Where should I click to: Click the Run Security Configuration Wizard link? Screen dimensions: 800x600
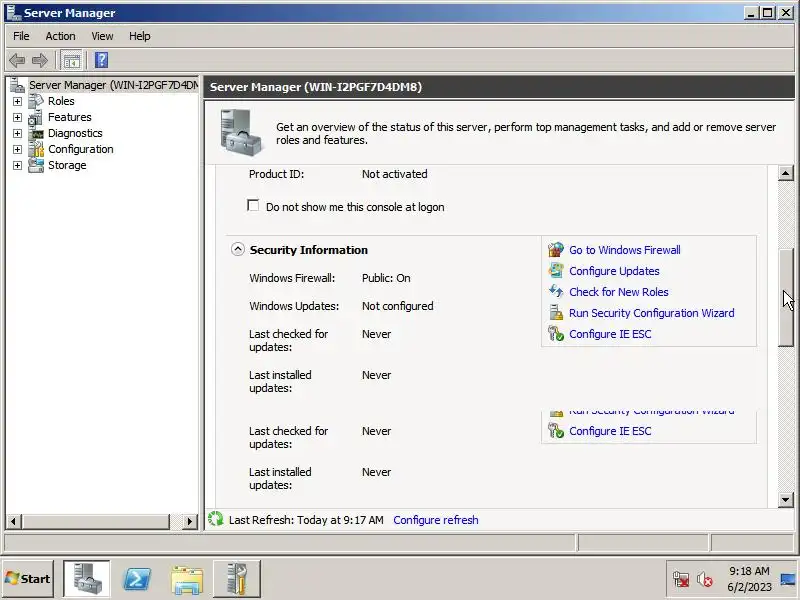[x=652, y=313]
